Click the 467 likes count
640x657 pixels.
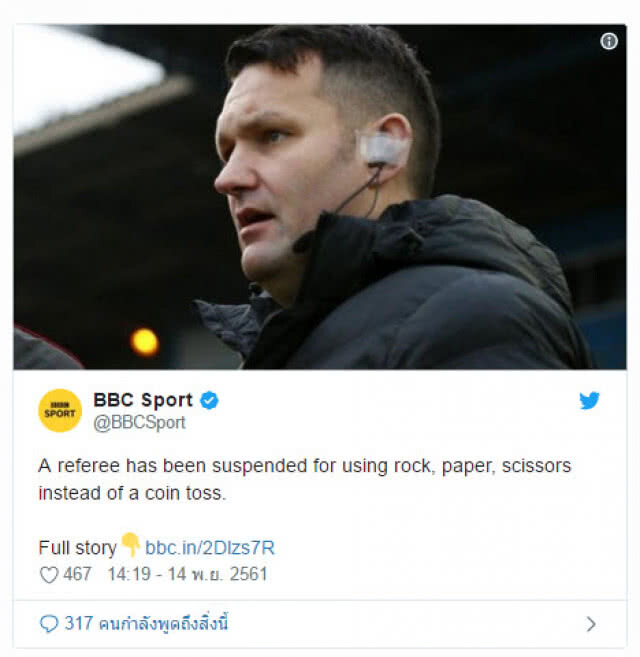(x=77, y=574)
